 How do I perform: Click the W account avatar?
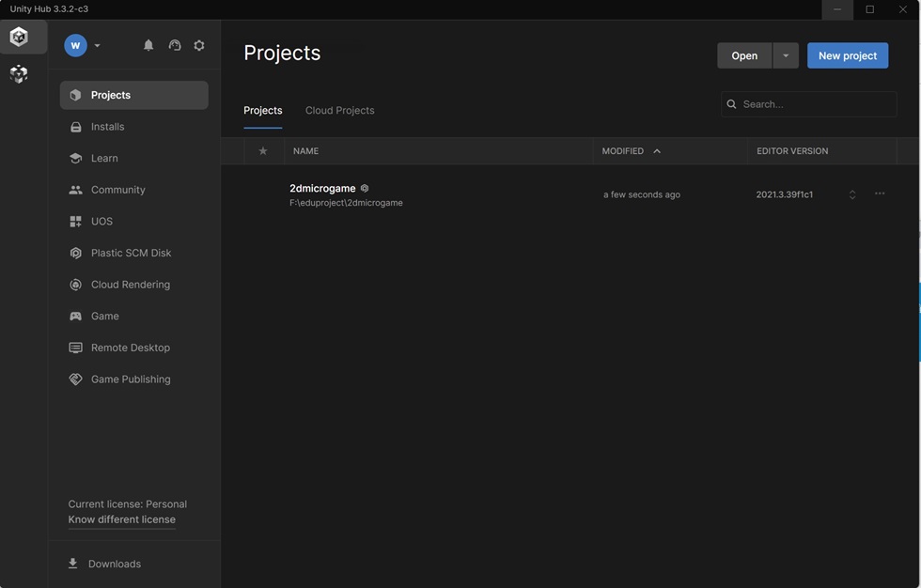pos(75,45)
